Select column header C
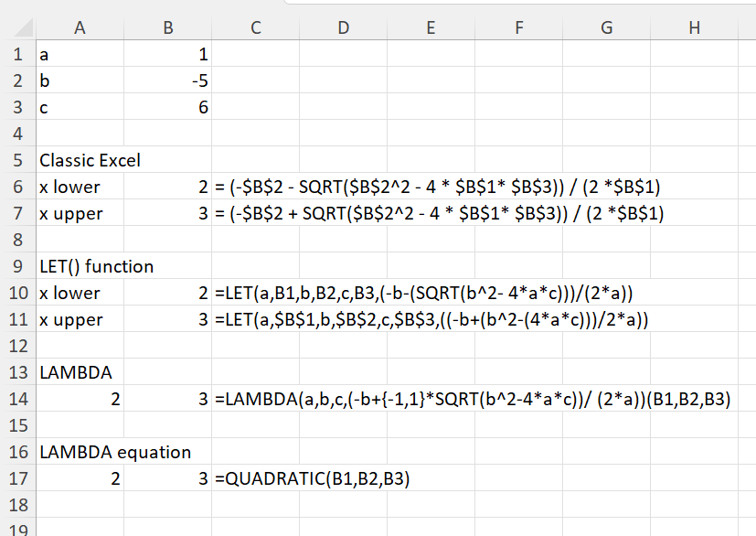This screenshot has height=536, width=756. (x=256, y=28)
